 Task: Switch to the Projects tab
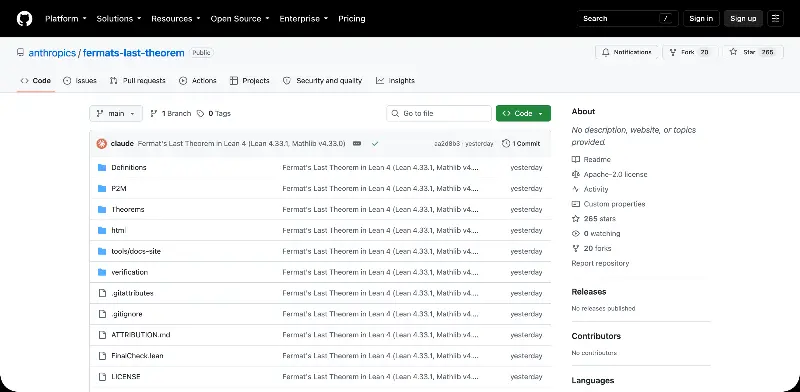[x=250, y=81]
